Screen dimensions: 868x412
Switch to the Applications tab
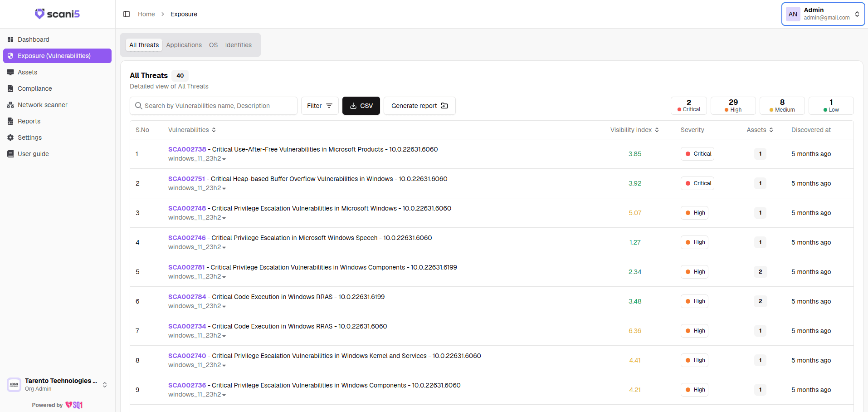click(x=184, y=45)
